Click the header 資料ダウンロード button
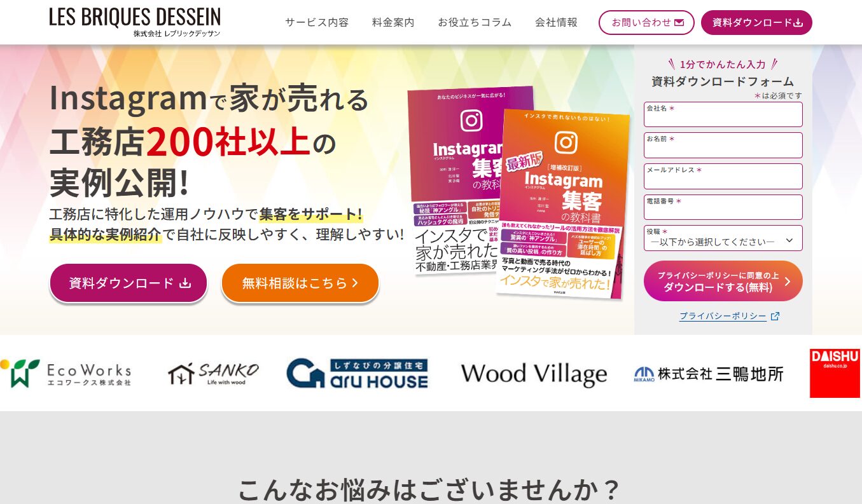This screenshot has height=504, width=862. click(756, 22)
